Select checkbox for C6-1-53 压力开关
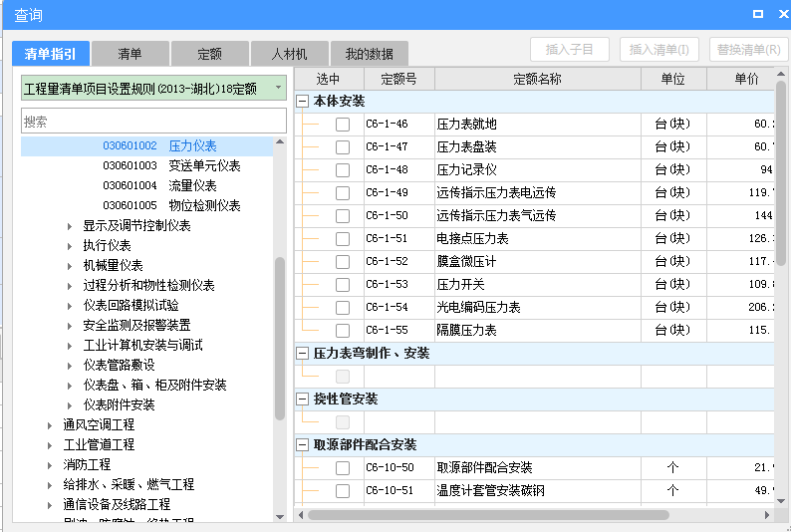 coord(343,285)
